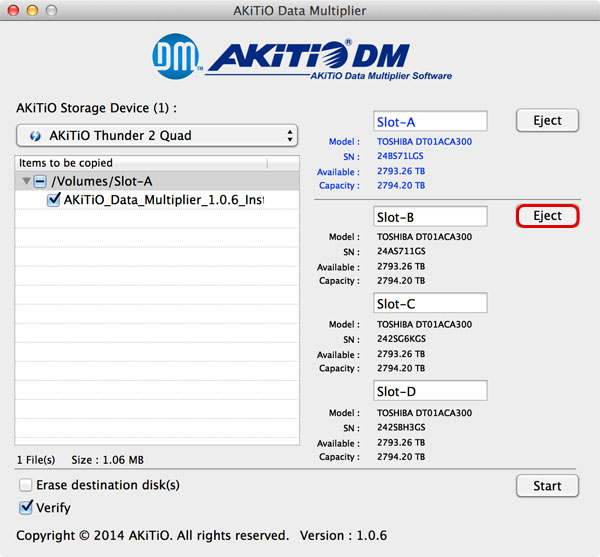Image resolution: width=600 pixels, height=557 pixels.
Task: Click the green zoom window button
Action: (52, 11)
